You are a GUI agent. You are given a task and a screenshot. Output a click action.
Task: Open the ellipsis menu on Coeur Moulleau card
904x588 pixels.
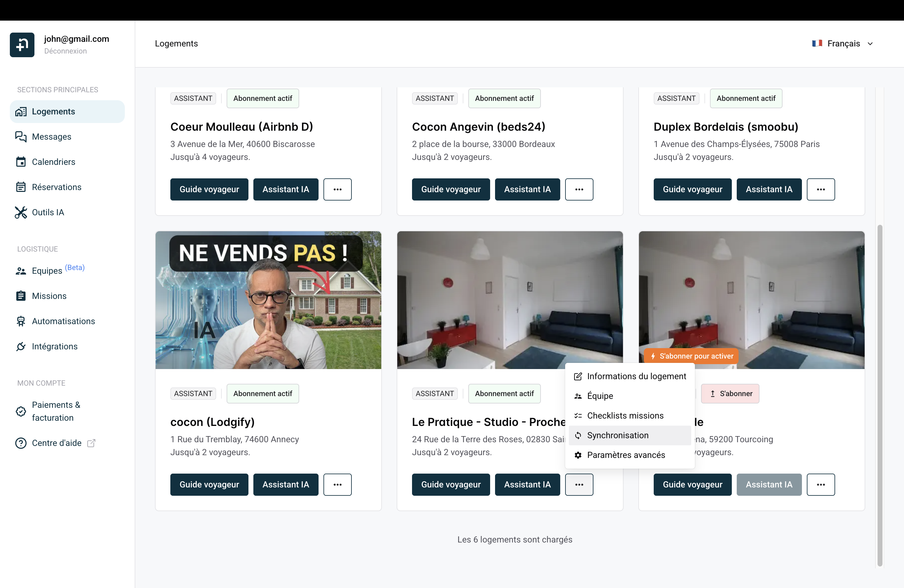337,189
